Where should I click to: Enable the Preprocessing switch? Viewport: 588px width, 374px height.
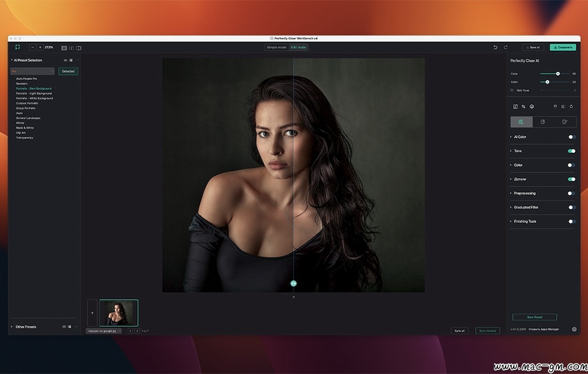572,193
